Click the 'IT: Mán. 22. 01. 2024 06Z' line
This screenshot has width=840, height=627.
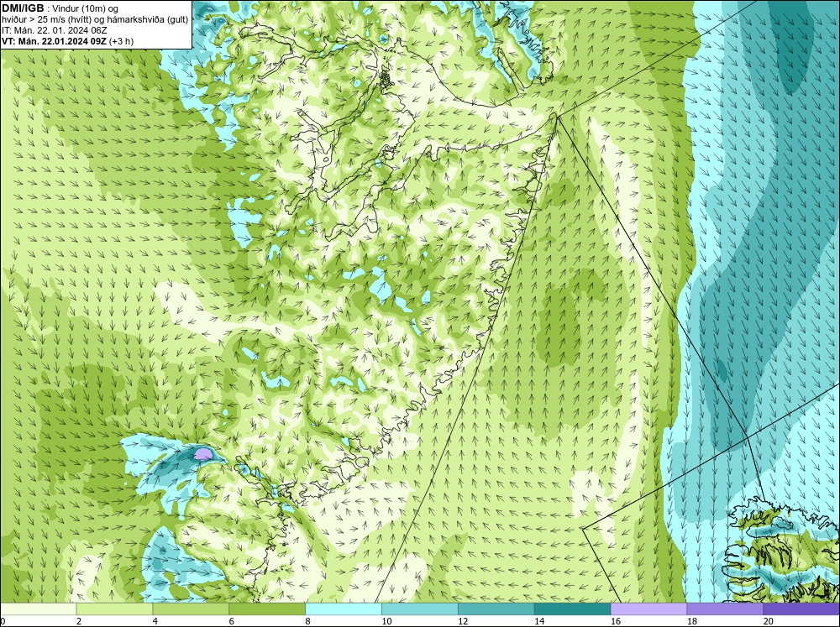point(54,30)
